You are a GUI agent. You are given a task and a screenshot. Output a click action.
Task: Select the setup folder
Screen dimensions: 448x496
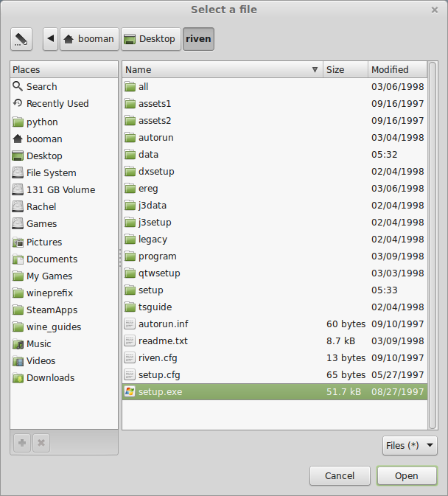[x=275, y=290]
